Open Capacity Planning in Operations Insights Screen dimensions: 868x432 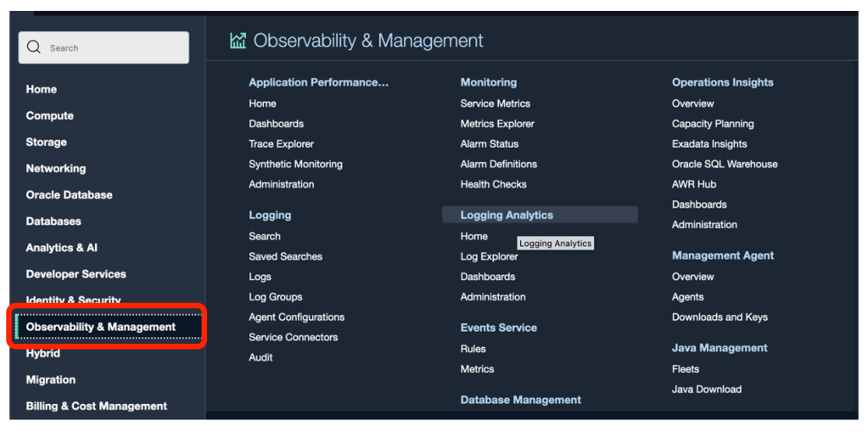713,124
